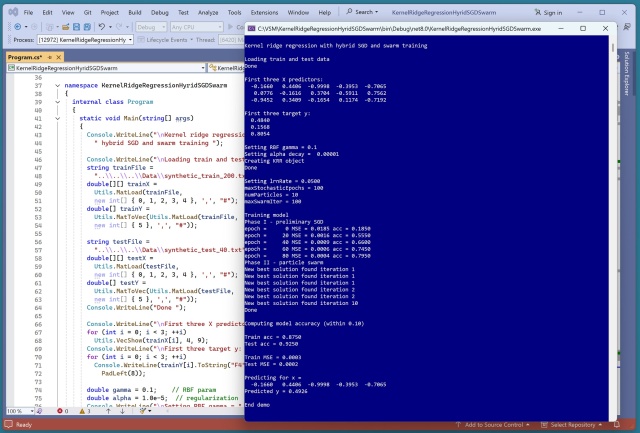Collapse the Main method at line 41
The height and width of the screenshot is (433, 640).
[58, 118]
